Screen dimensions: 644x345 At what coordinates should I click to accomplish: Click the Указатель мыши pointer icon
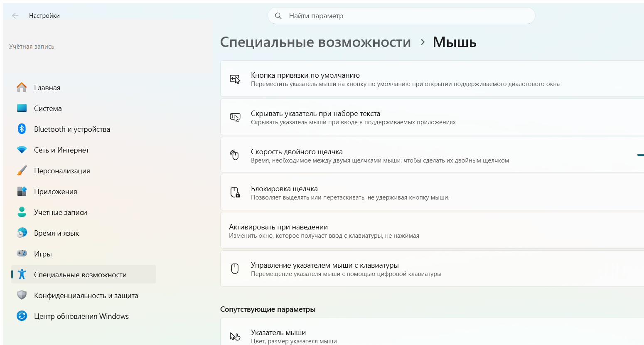point(235,336)
